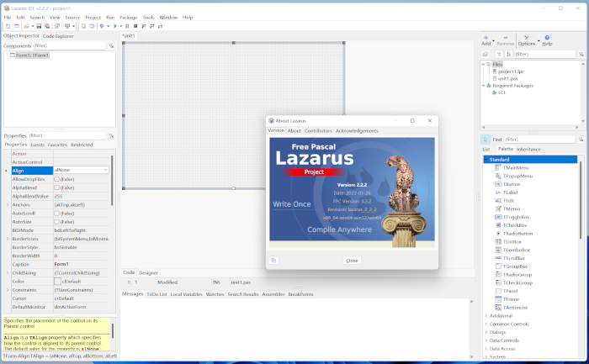Open Help in the Project Inspector toolbar
The width and height of the screenshot is (589, 364).
click(x=547, y=40)
